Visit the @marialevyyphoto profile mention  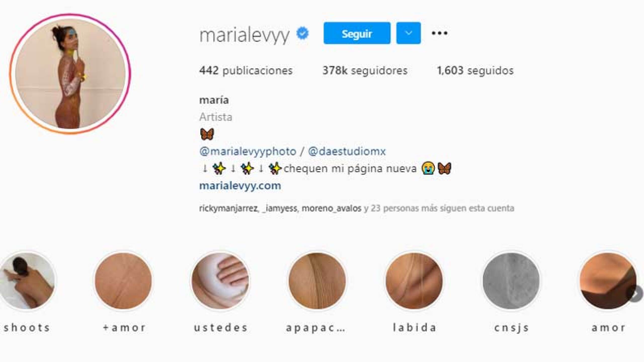[x=248, y=151]
